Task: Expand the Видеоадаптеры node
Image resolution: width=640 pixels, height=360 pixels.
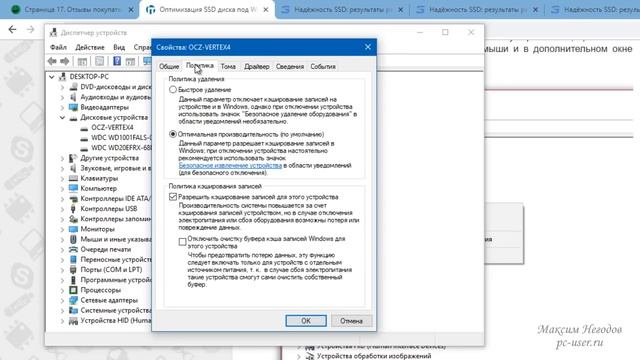Action: (x=62, y=107)
